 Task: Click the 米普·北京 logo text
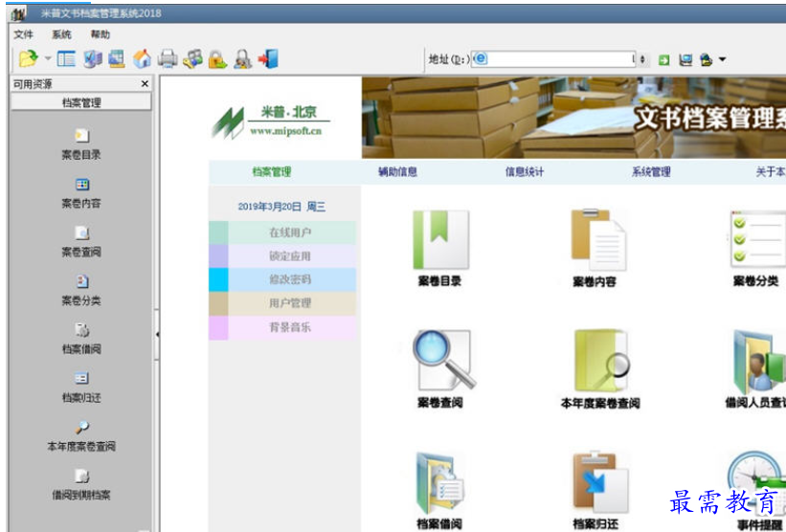(x=289, y=112)
